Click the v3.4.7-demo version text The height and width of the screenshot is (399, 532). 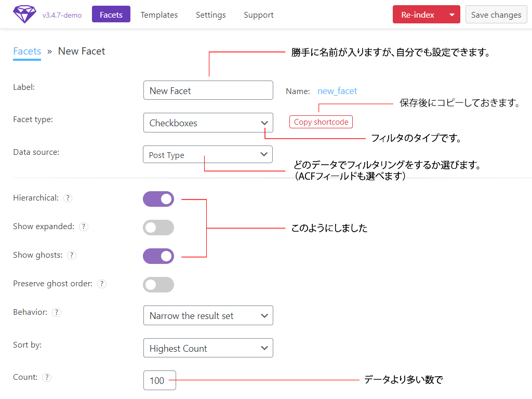click(62, 15)
